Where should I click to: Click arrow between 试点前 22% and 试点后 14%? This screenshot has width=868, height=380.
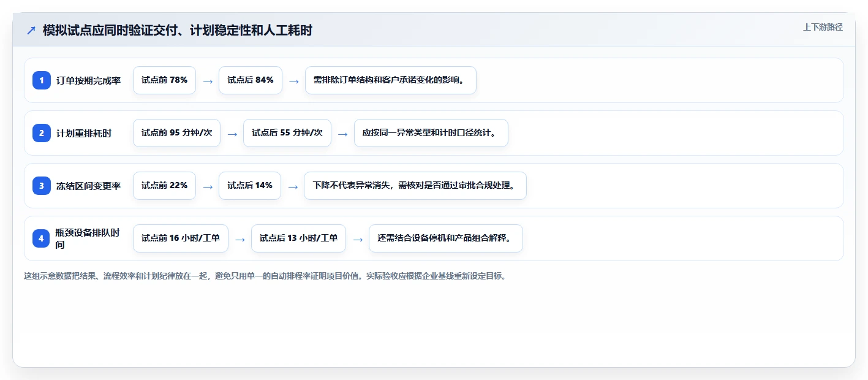(208, 186)
